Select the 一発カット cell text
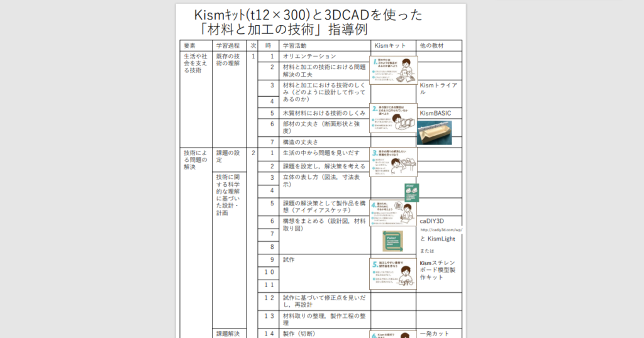The height and width of the screenshot is (338, 644). [x=435, y=334]
